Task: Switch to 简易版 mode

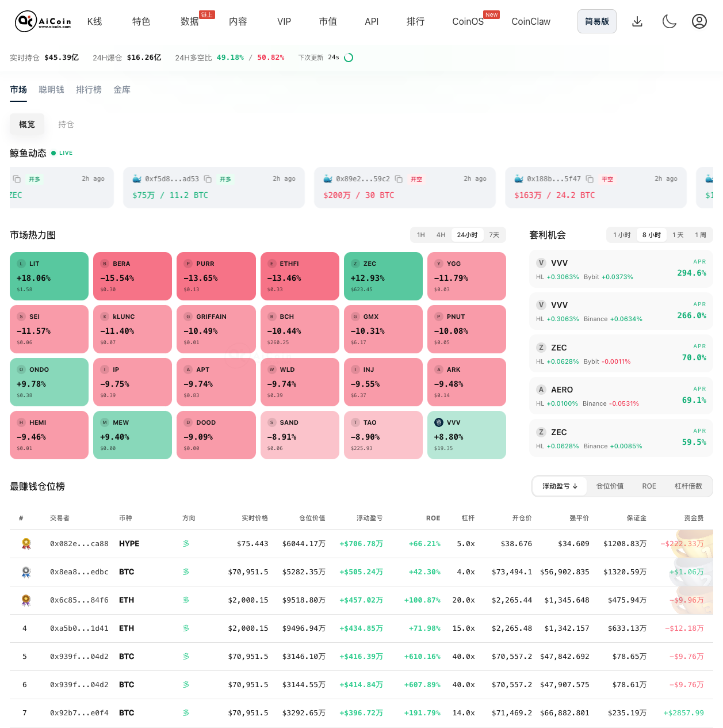Action: [x=597, y=21]
